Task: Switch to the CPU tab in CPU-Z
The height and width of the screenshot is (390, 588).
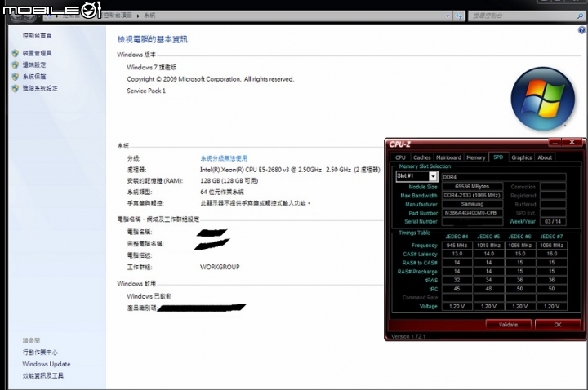Action: click(400, 157)
